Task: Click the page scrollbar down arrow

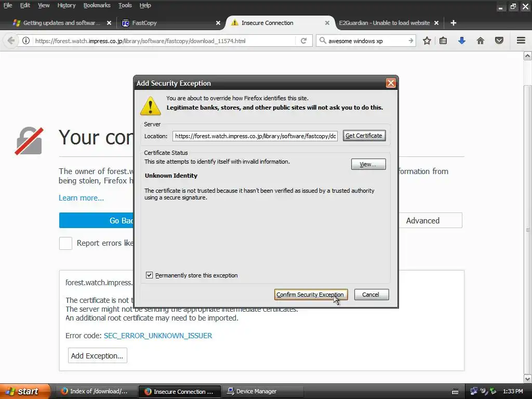Action: pos(528,379)
